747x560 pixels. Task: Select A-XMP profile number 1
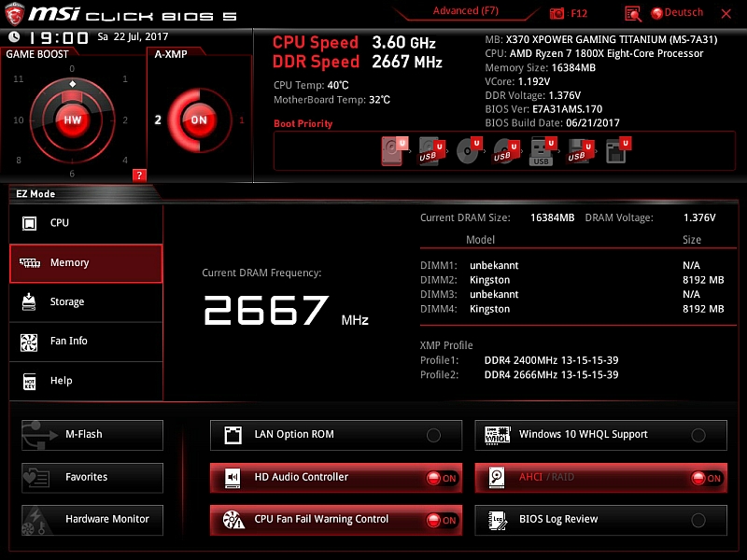[242, 120]
